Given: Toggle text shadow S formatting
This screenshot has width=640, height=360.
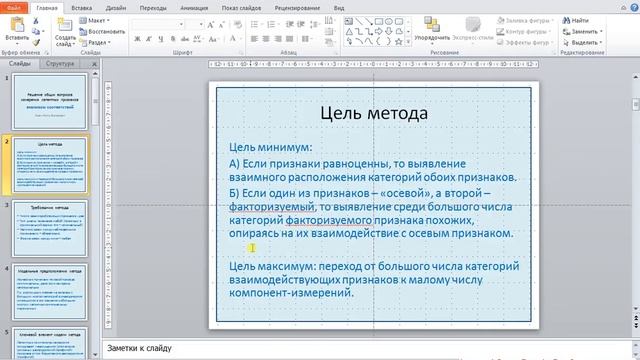Looking at the screenshot, I should pos(173,39).
